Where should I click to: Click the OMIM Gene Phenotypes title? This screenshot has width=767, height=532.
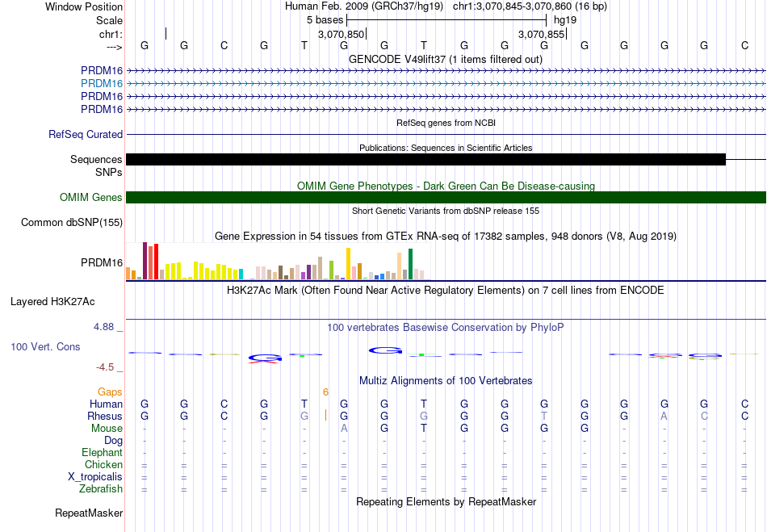[x=446, y=186]
